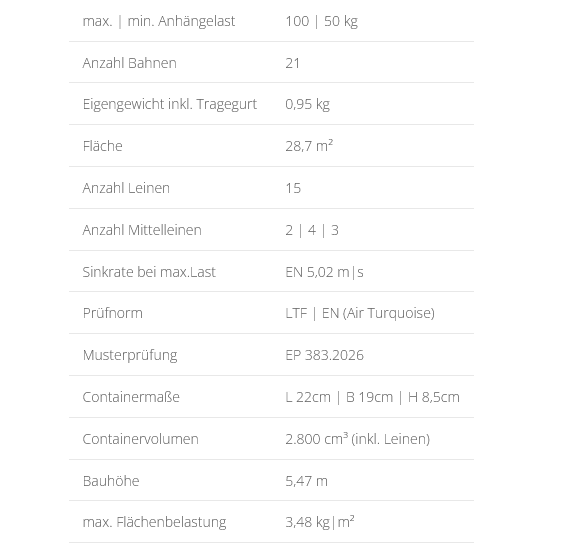Screen dimensions: 587x543
Task: Click the Containermaße dimensions value
Action: tap(372, 397)
